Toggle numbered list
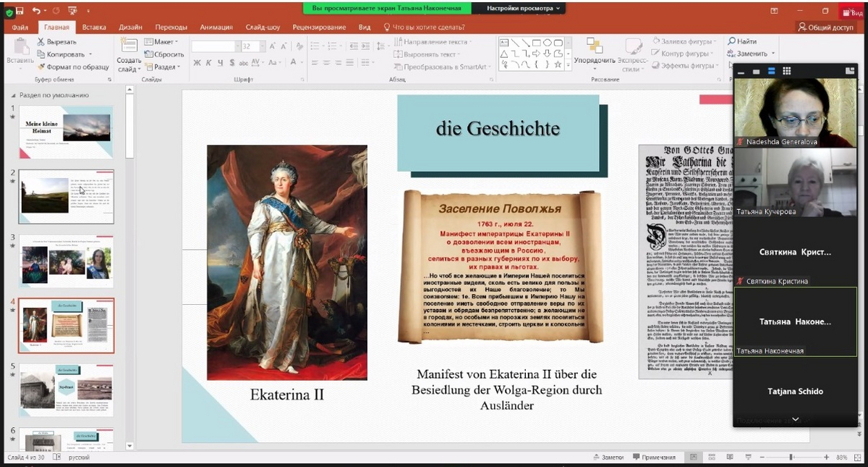The height and width of the screenshot is (467, 868). point(332,46)
